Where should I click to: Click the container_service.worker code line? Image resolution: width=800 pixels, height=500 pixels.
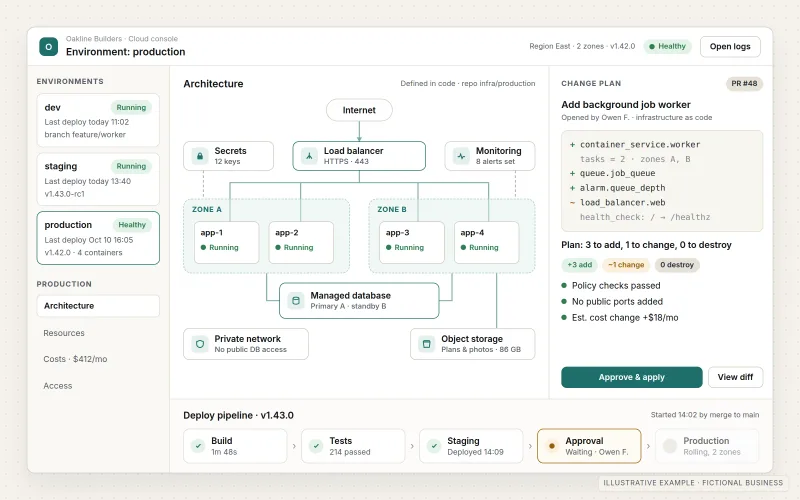[x=635, y=145]
